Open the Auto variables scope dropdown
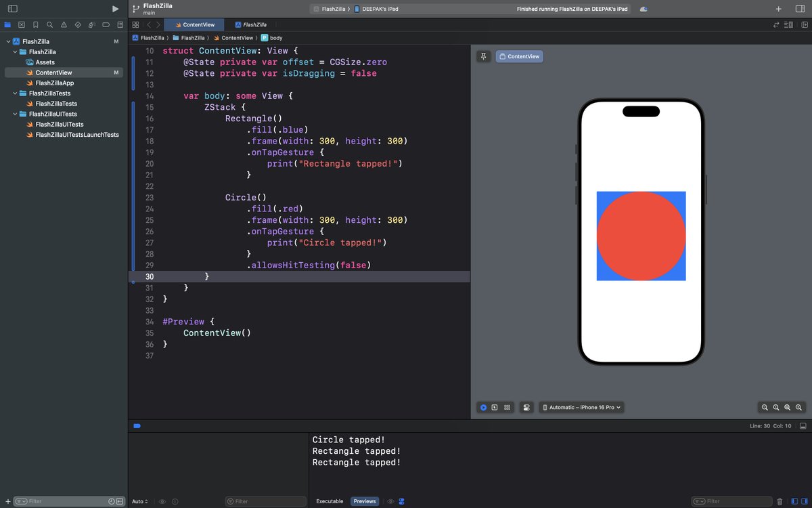 coord(139,501)
